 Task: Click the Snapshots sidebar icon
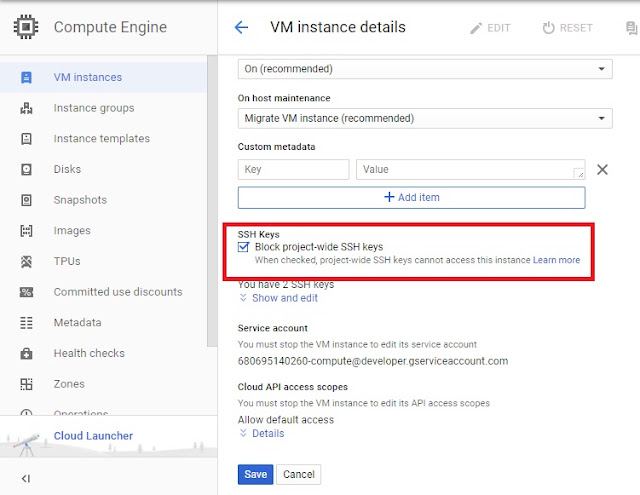tap(26, 200)
